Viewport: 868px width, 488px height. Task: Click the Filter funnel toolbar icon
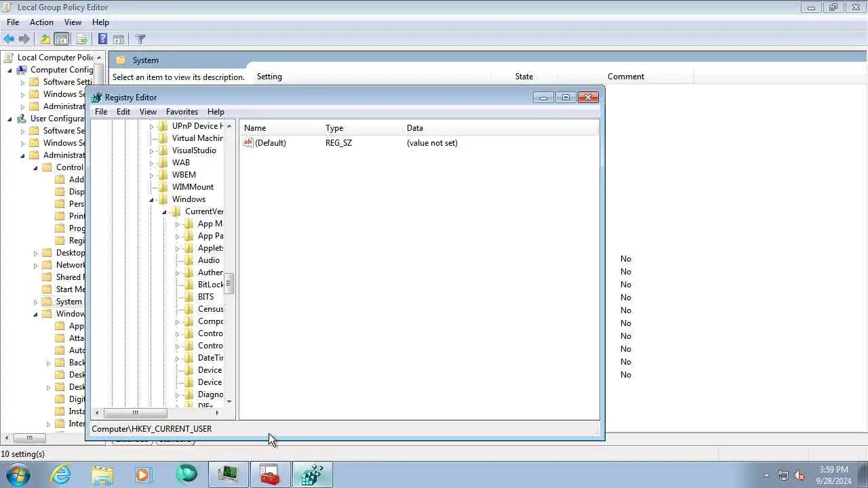[x=140, y=39]
